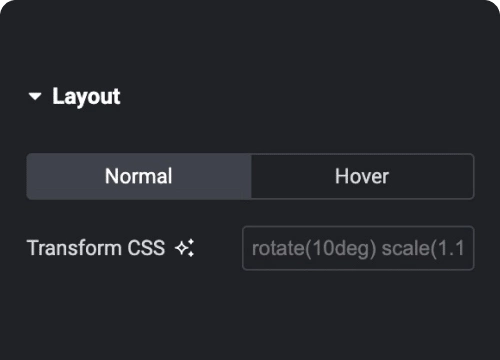The width and height of the screenshot is (500, 360).
Task: Open the AI generator for Transform CSS
Action: 185,248
